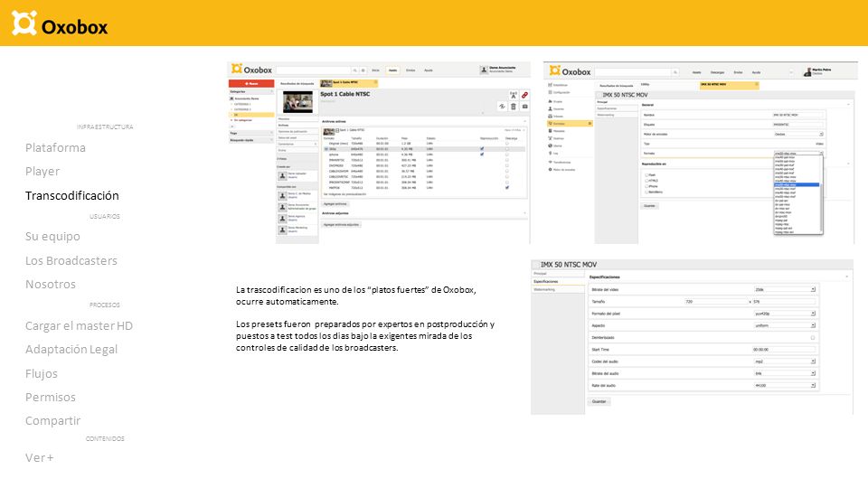Go to the Permisos section
This screenshot has height=488, width=868.
click(x=51, y=398)
